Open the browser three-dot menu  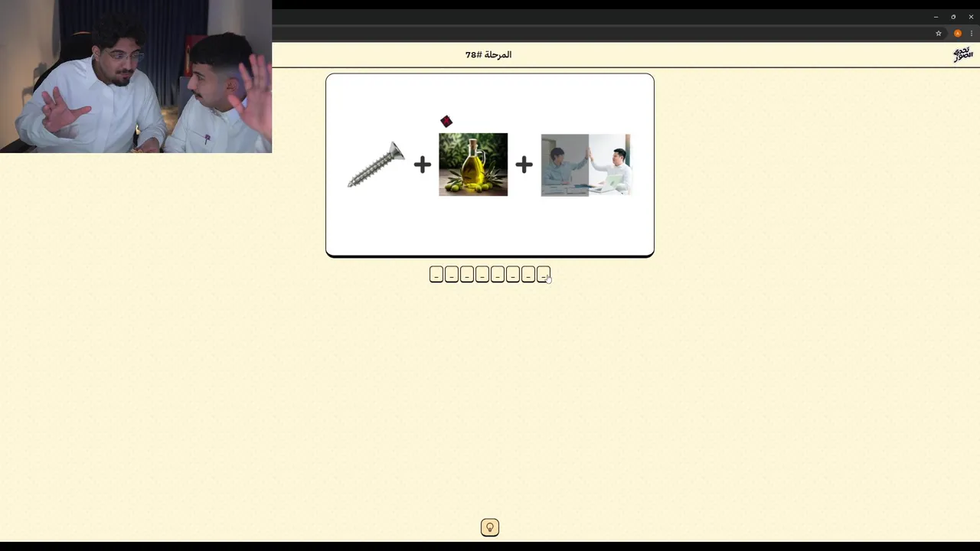pyautogui.click(x=971, y=34)
